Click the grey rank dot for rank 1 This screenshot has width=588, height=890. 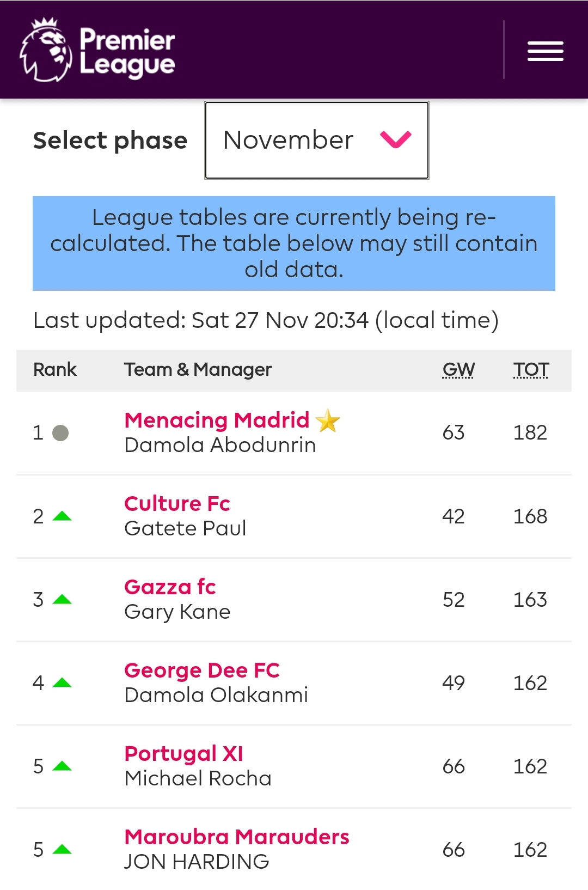(x=60, y=433)
